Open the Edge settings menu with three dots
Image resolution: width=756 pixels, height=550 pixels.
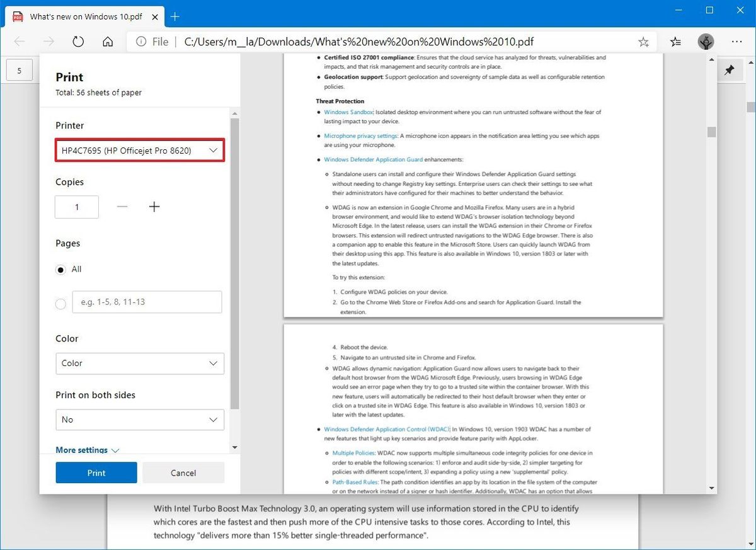736,41
